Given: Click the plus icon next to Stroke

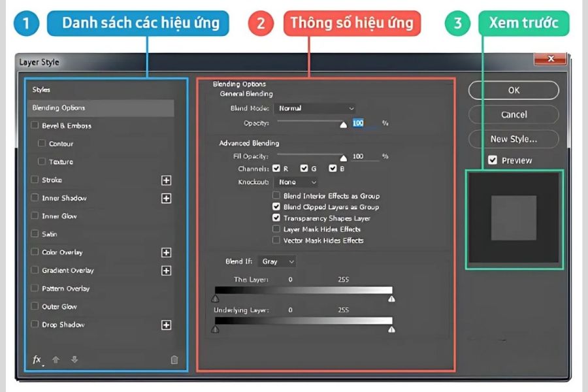Looking at the screenshot, I should pos(166,180).
